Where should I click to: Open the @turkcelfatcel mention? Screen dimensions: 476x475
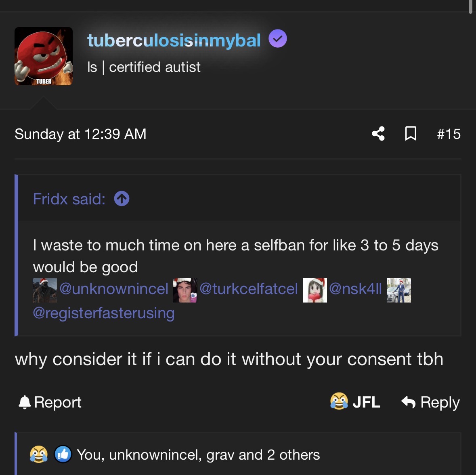249,289
